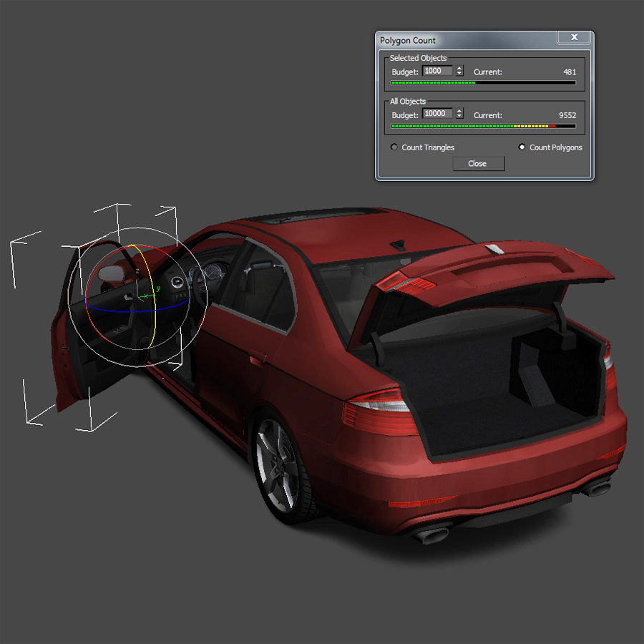
Task: Decrease Selected Objects budget with down spinner arrow
Action: 459,74
